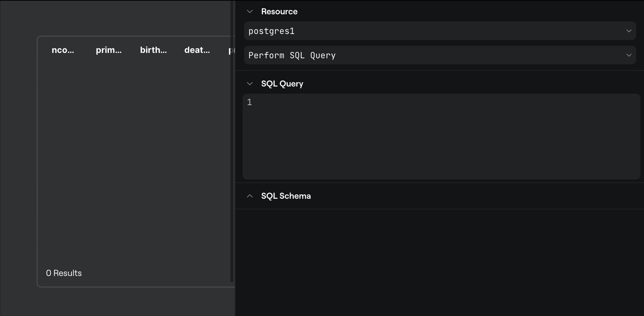The height and width of the screenshot is (316, 644).
Task: Select the nco... column header
Action: coord(63,50)
